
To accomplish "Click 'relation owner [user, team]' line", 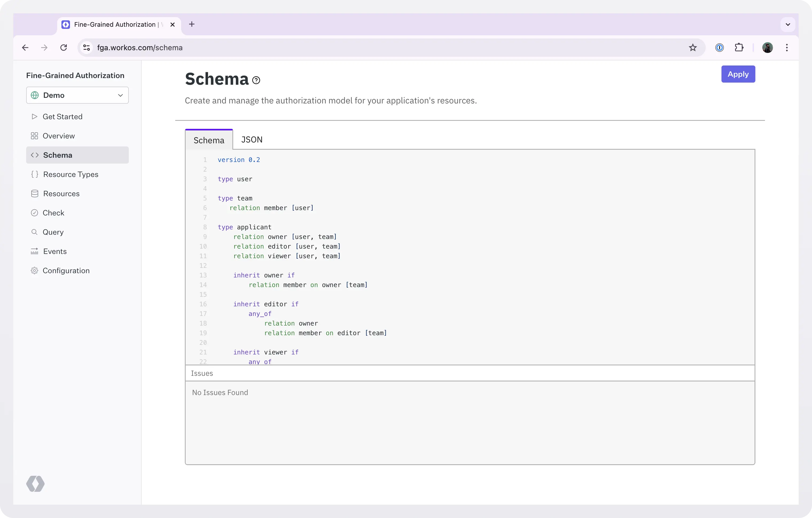I will pos(285,237).
